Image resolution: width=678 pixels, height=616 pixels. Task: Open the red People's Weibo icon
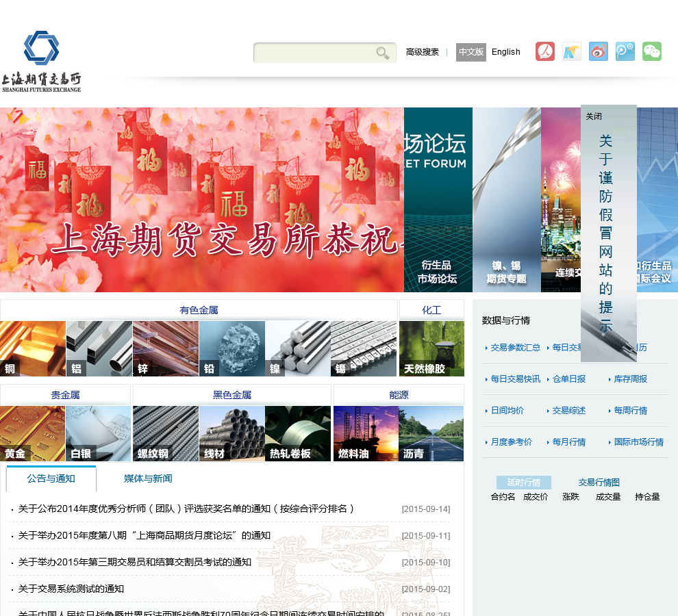click(545, 51)
